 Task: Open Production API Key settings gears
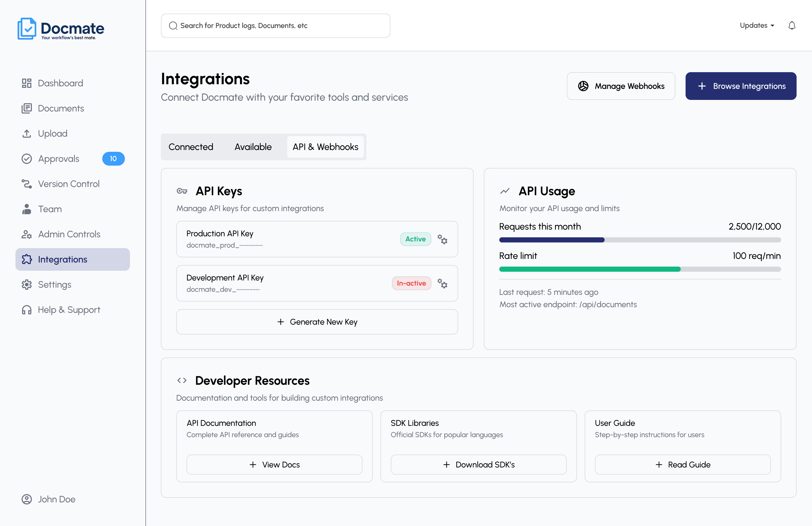442,239
